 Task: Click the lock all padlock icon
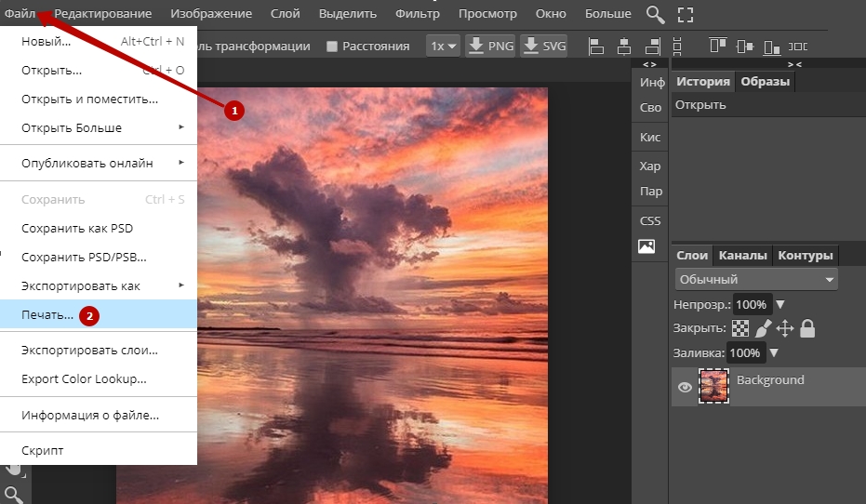807,328
